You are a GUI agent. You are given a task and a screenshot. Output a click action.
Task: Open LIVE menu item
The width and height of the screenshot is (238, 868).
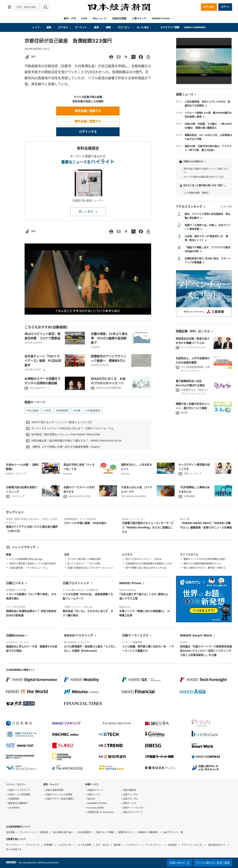(x=84, y=19)
